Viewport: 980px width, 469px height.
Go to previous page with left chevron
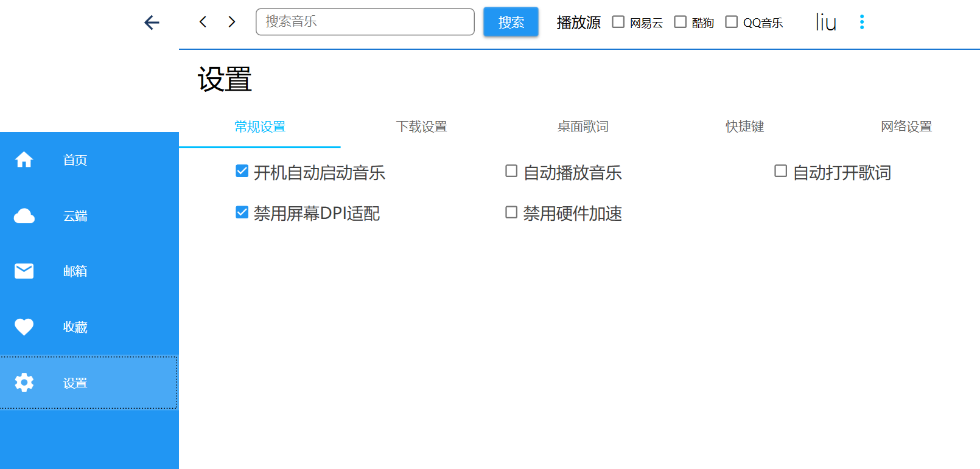(203, 22)
